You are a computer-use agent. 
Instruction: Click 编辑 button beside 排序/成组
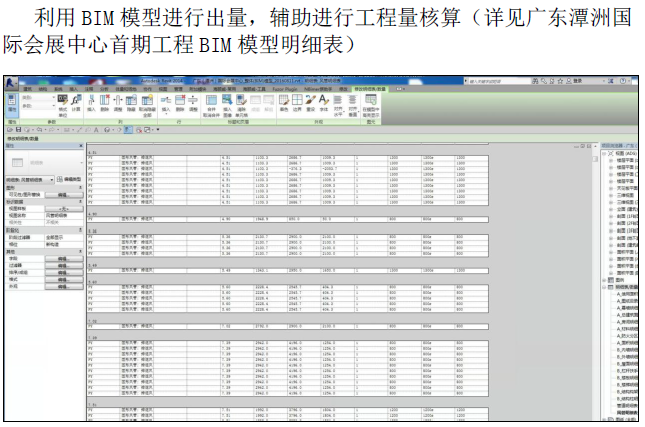[64, 273]
